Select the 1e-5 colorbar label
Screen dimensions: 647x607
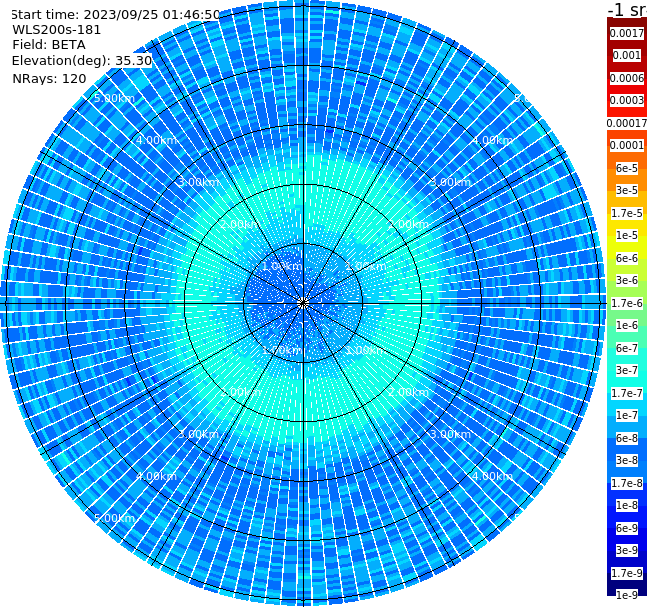click(x=627, y=235)
